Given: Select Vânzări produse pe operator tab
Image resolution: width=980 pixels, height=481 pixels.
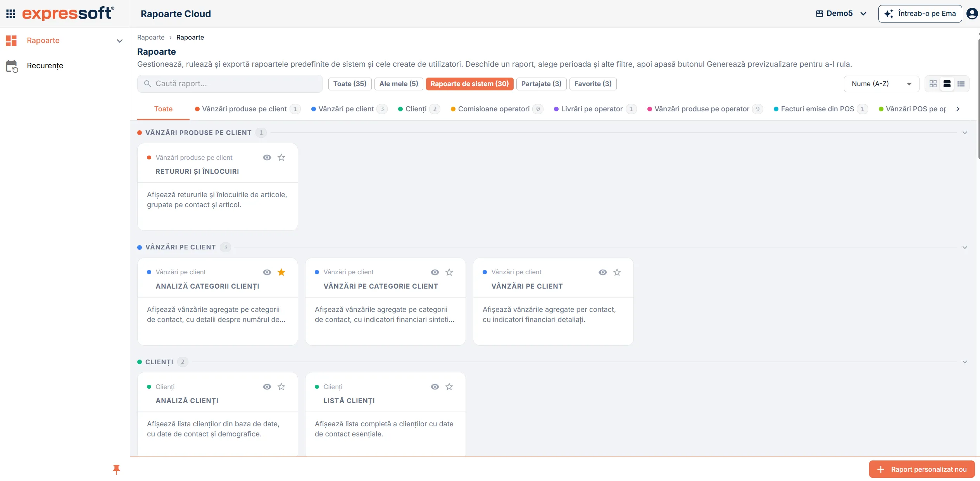Looking at the screenshot, I should 705,109.
